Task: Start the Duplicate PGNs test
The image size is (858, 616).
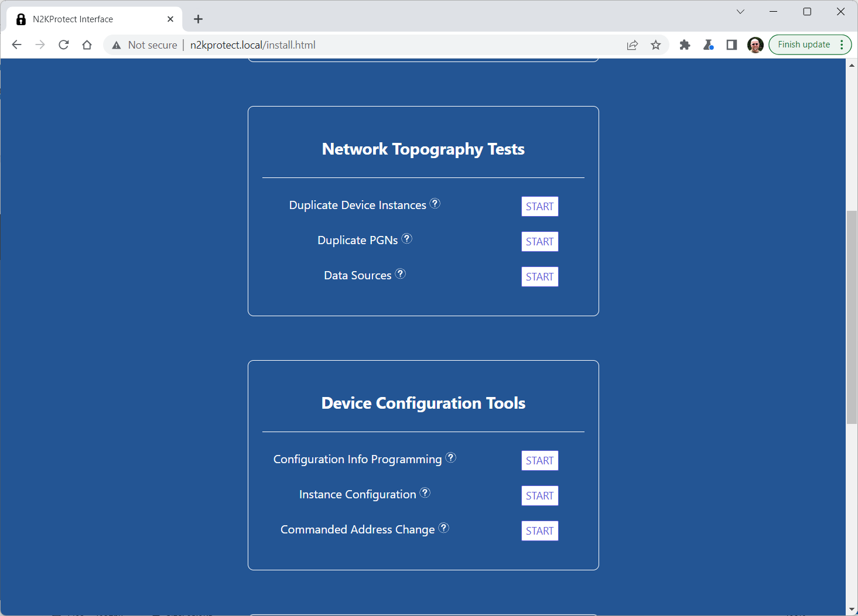Action: pyautogui.click(x=539, y=242)
